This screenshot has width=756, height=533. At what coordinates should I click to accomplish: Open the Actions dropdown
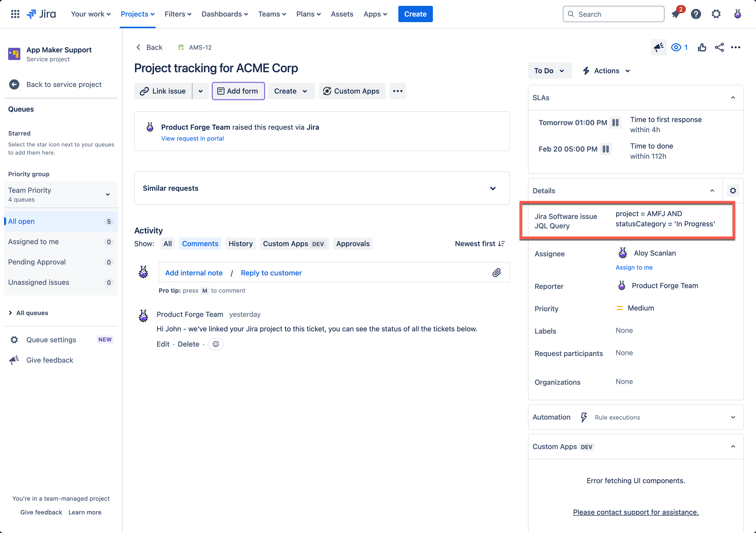coord(607,71)
